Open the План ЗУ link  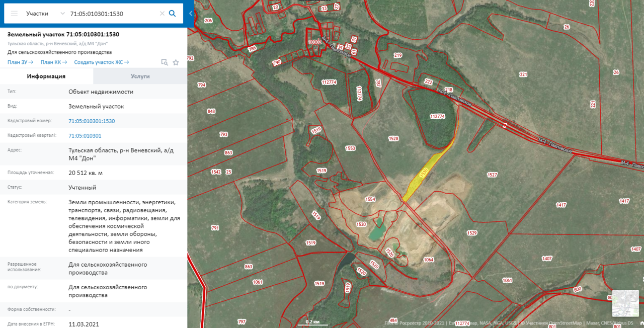point(20,62)
